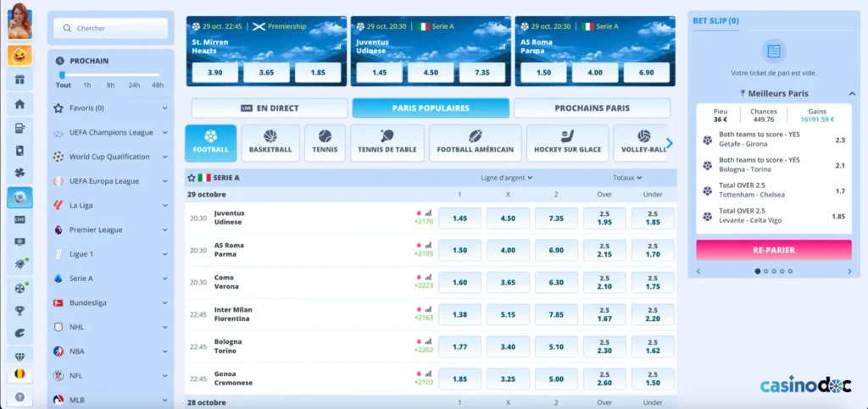
Task: Select the '8h' time filter
Action: click(x=111, y=86)
